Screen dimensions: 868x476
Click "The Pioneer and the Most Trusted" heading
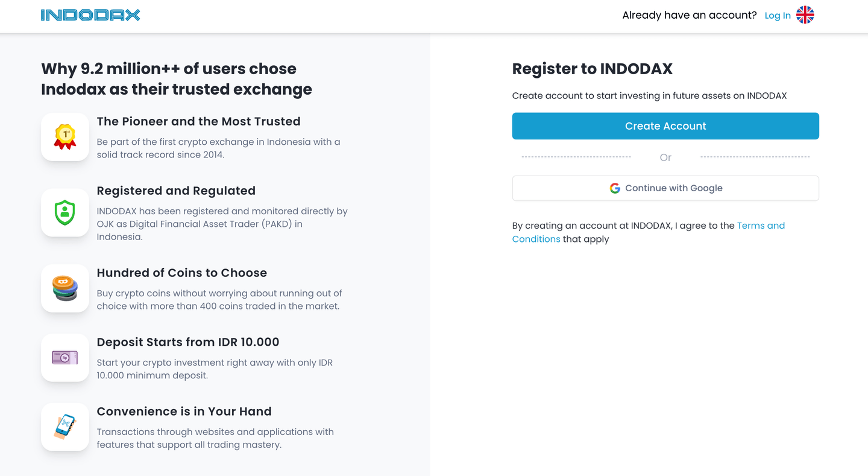point(198,121)
